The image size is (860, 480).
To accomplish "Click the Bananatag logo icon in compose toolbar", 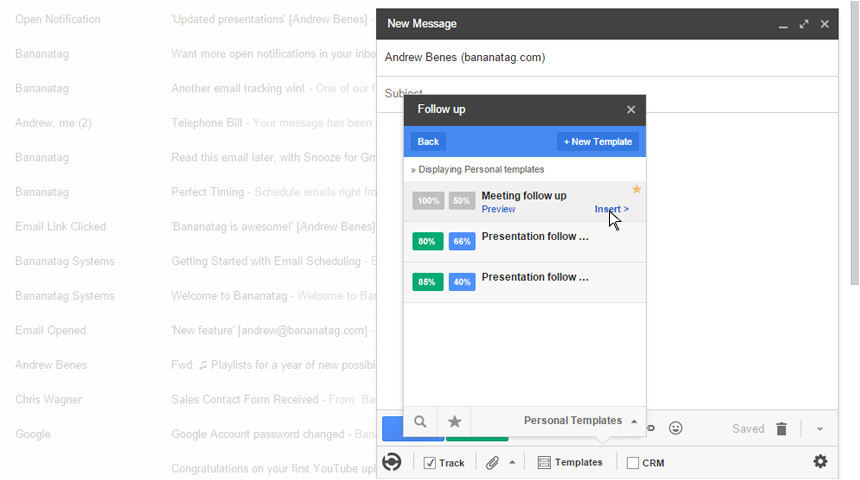I will (x=392, y=462).
